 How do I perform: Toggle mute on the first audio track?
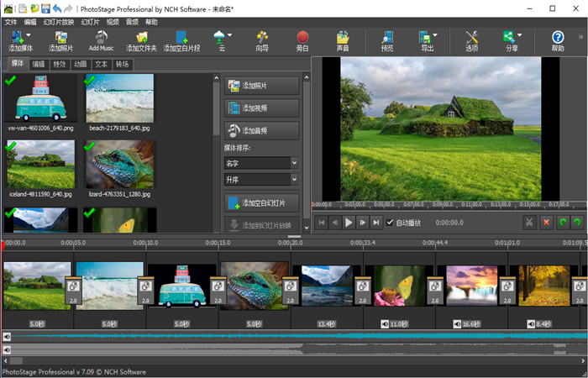(7, 337)
